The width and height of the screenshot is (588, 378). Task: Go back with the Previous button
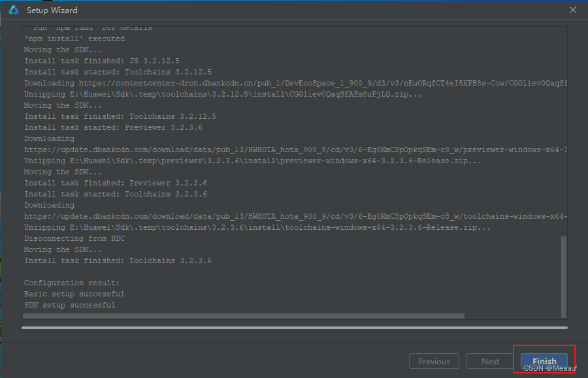click(x=434, y=361)
